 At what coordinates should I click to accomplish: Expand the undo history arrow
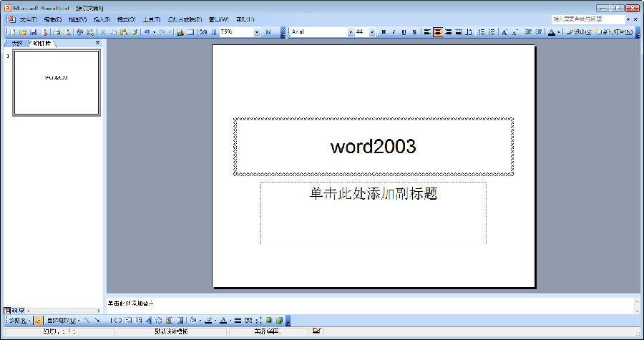pos(155,32)
